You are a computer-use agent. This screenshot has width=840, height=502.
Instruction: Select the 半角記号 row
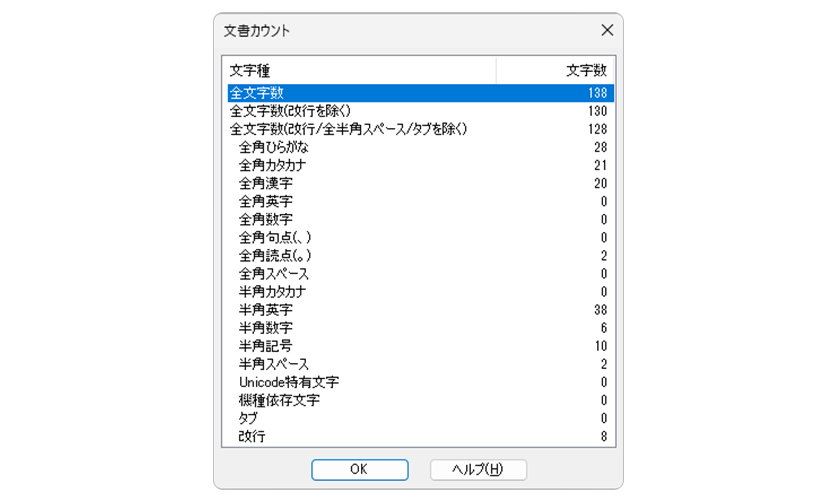[421, 346]
